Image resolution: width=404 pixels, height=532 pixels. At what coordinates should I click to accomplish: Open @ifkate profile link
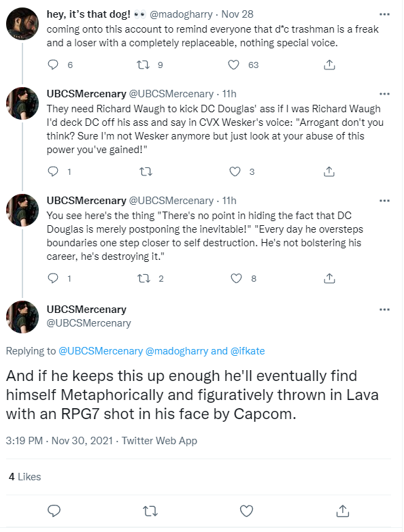click(248, 351)
